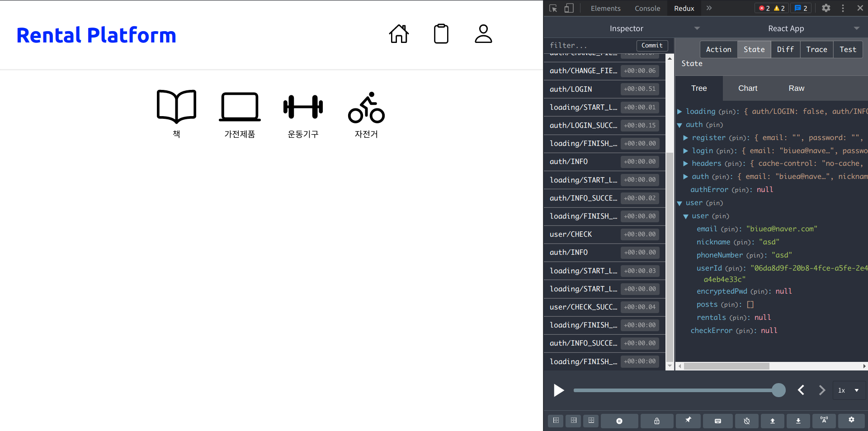Toggle the lock changes button
868x431 pixels.
[657, 421]
